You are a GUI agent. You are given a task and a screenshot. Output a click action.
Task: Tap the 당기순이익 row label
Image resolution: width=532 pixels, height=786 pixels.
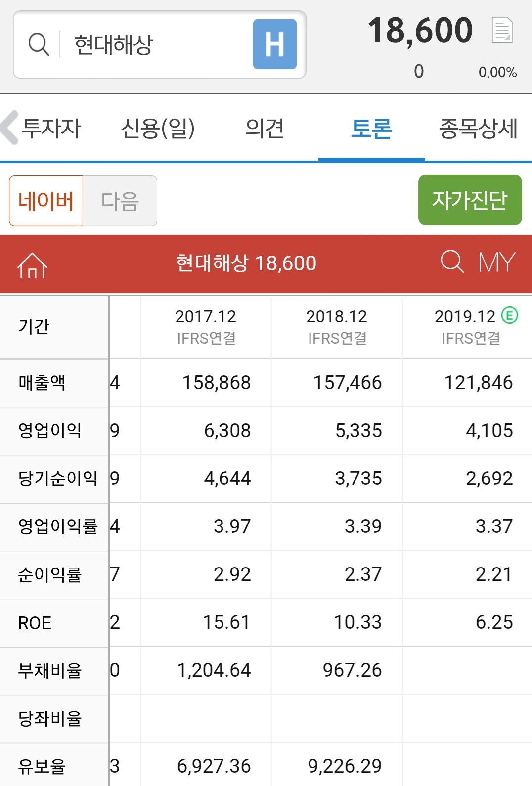pos(57,479)
